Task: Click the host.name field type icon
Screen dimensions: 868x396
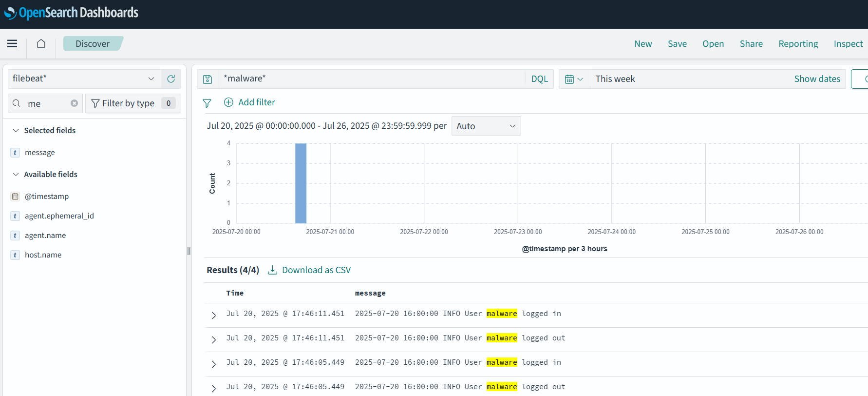Action: 15,255
